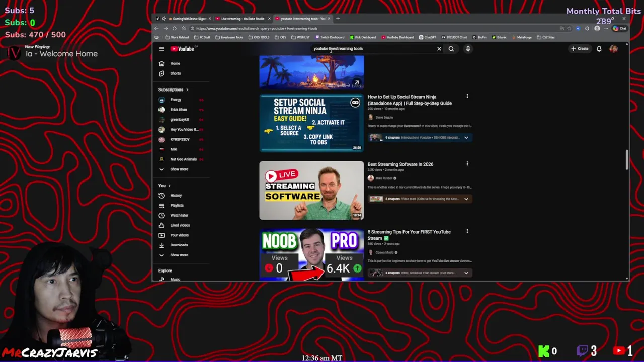Open the Noob vs Pro video thumbnail

pyautogui.click(x=311, y=254)
